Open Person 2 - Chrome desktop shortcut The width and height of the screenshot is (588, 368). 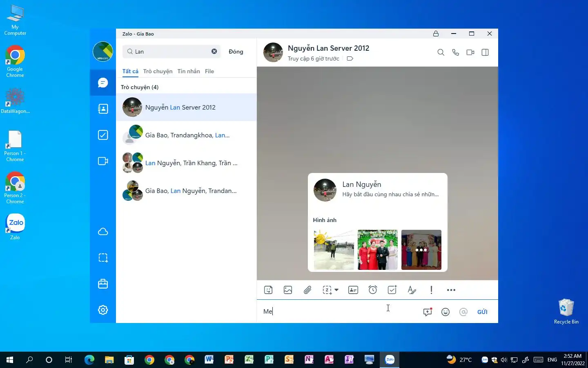click(x=15, y=188)
